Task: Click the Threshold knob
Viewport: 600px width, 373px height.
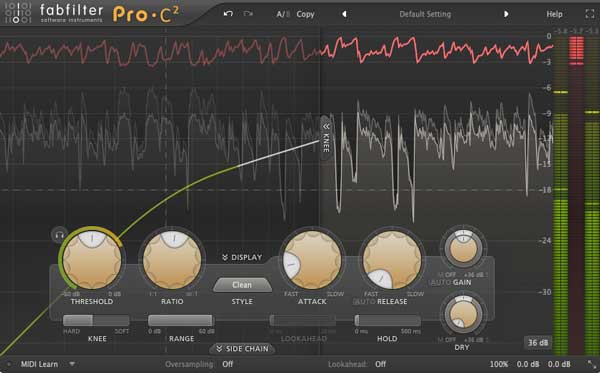Action: pyautogui.click(x=92, y=260)
